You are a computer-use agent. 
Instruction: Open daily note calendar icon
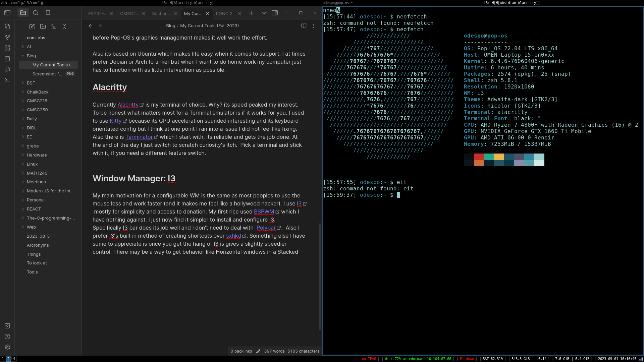point(7,59)
